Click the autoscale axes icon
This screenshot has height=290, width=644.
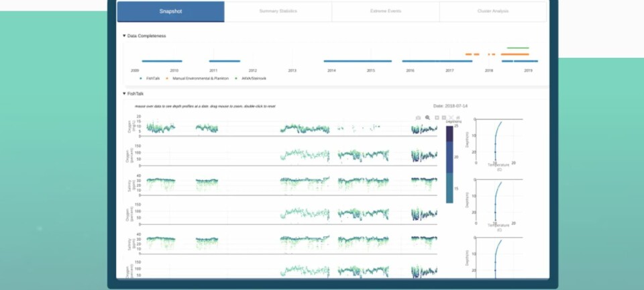click(x=450, y=117)
